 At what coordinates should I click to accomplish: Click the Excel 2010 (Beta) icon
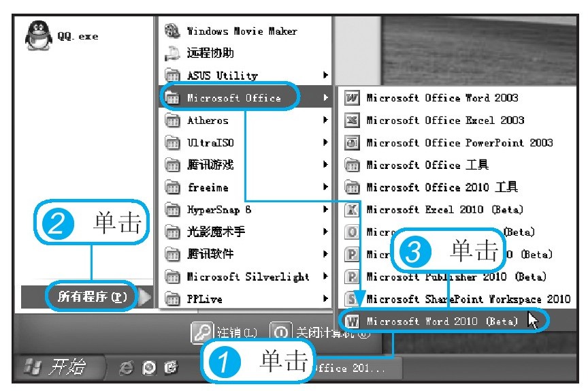click(352, 209)
